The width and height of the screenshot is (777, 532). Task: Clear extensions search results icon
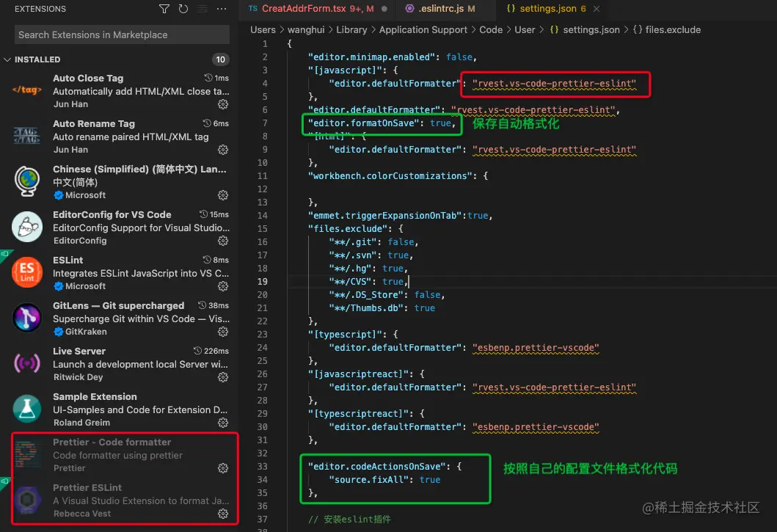(203, 9)
